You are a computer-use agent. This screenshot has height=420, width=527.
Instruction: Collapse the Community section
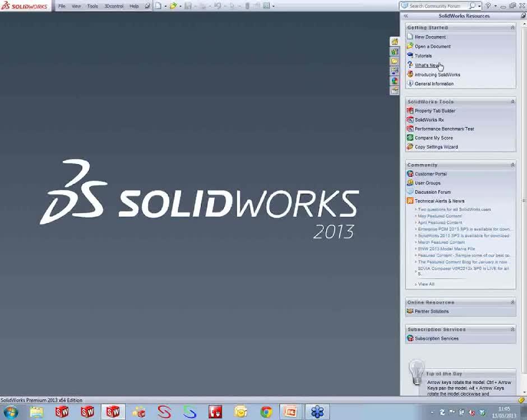[x=512, y=165]
